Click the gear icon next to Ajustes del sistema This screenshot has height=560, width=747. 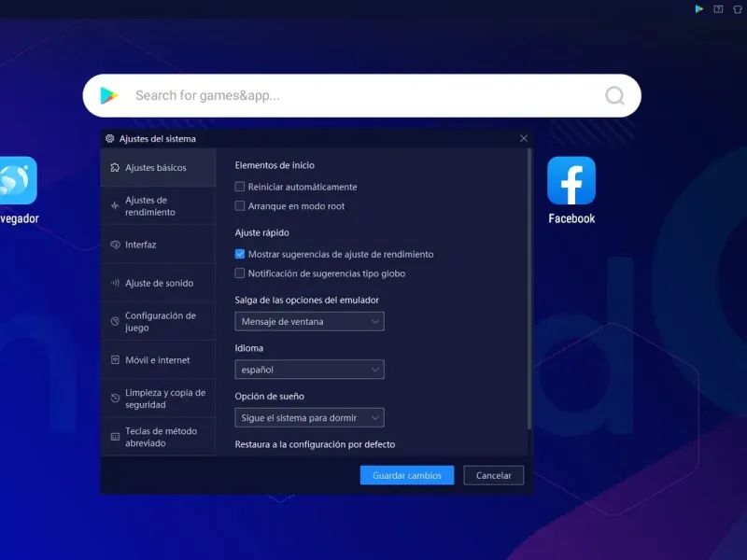[x=109, y=138]
